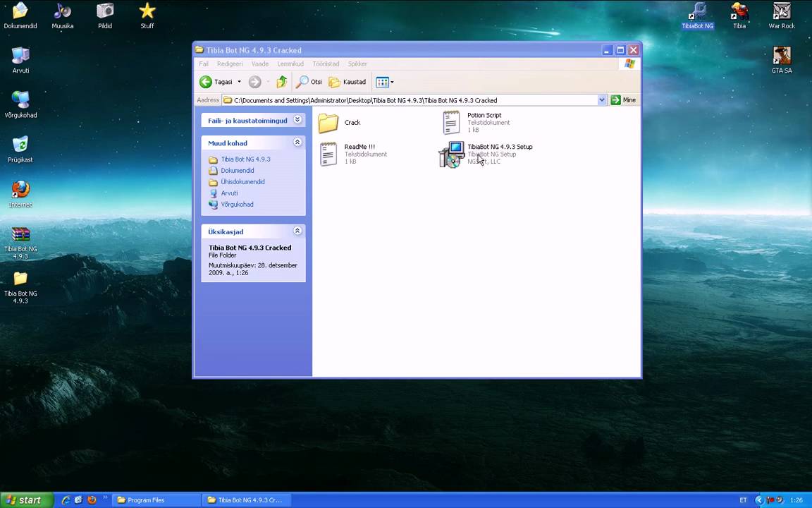The height and width of the screenshot is (508, 812).
Task: Select the Tibia Bot NG 4.9.3 desktop folder
Action: tap(20, 287)
